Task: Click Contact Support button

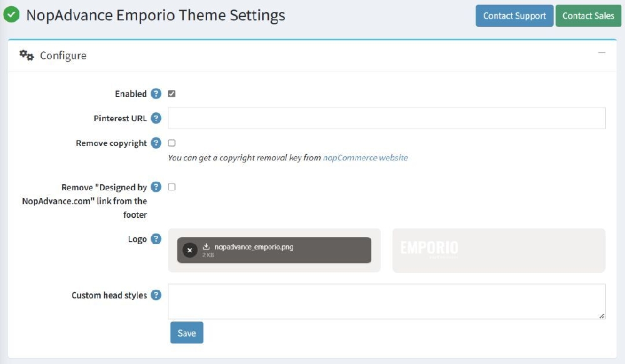Action: coord(514,16)
